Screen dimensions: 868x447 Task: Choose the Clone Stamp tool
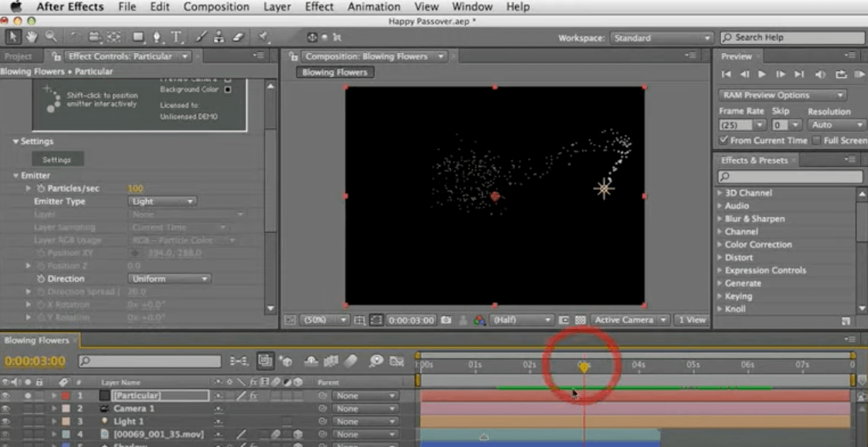pyautogui.click(x=219, y=36)
